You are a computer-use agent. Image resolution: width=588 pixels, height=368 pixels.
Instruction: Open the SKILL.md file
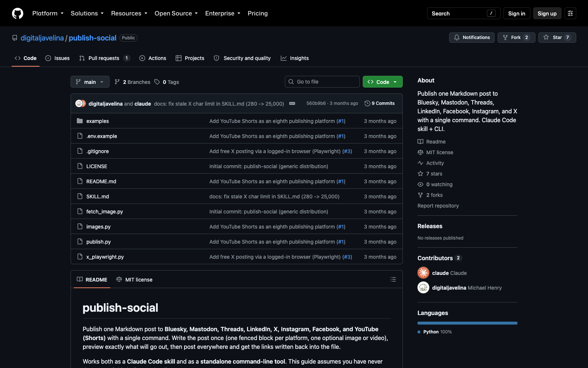coord(98,197)
